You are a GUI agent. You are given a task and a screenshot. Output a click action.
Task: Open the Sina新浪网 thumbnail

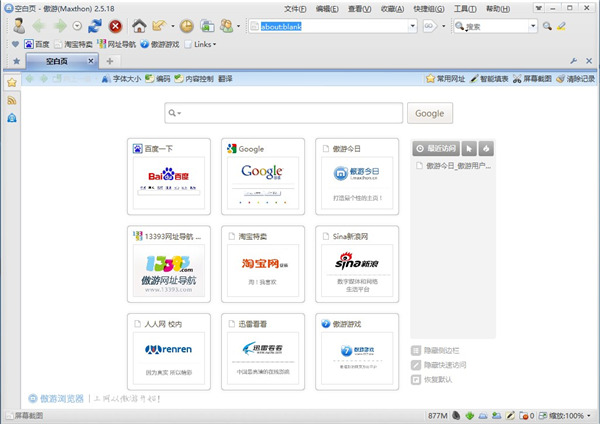(x=357, y=264)
